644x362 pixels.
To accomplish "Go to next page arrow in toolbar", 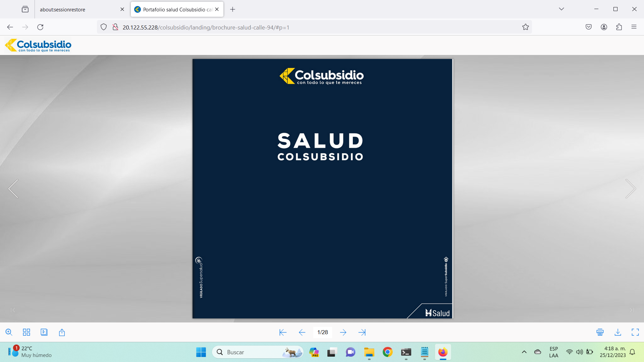I will coord(343,332).
